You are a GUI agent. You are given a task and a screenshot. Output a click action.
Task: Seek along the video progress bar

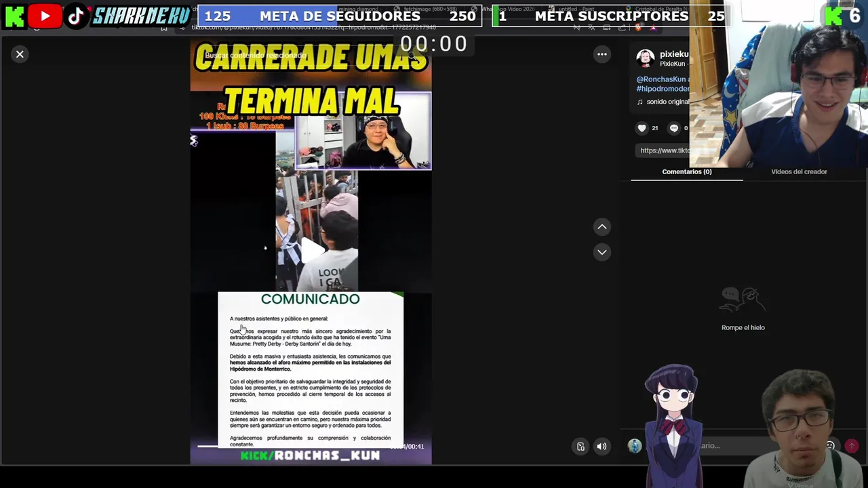tap(293, 446)
